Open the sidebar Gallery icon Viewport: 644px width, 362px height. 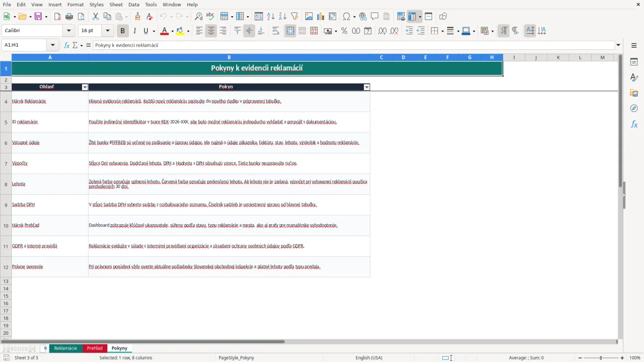point(634,93)
